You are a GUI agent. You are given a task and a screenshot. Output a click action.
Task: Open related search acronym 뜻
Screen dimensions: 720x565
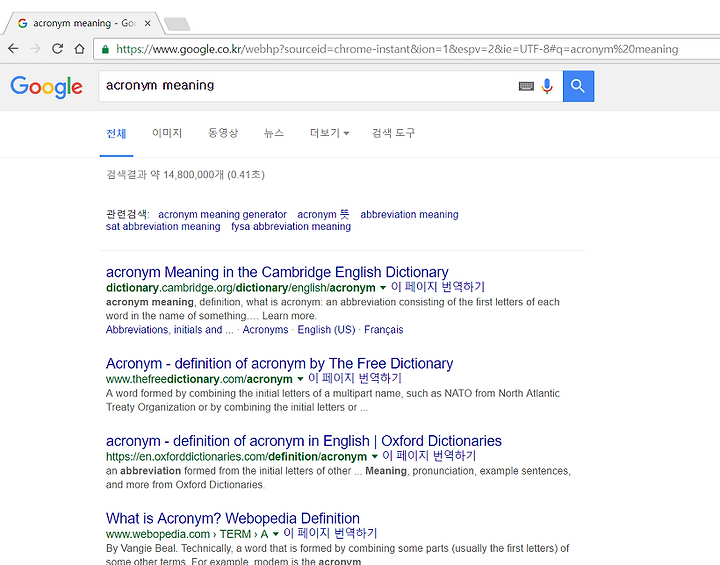[323, 215]
